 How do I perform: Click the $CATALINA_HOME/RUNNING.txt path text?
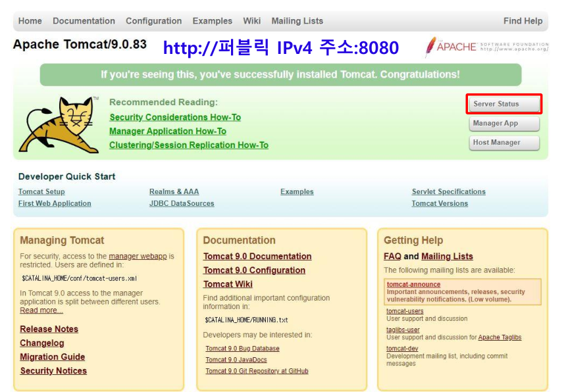click(246, 320)
